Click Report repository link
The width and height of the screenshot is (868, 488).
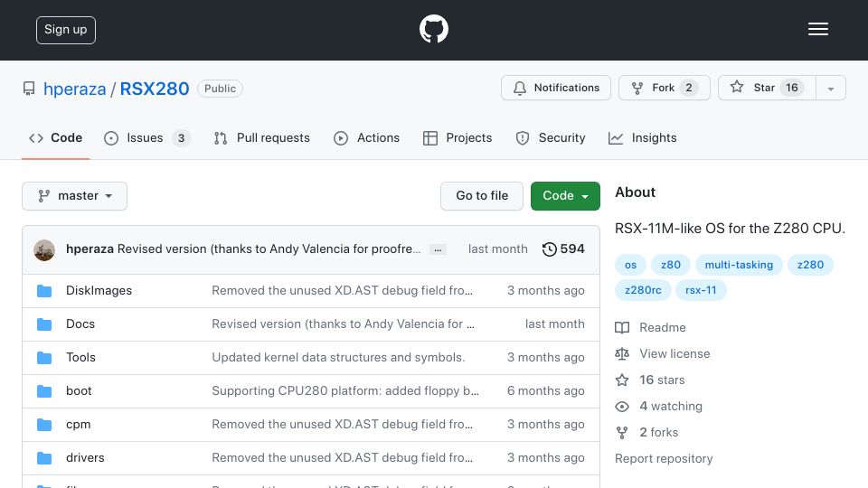tap(664, 459)
